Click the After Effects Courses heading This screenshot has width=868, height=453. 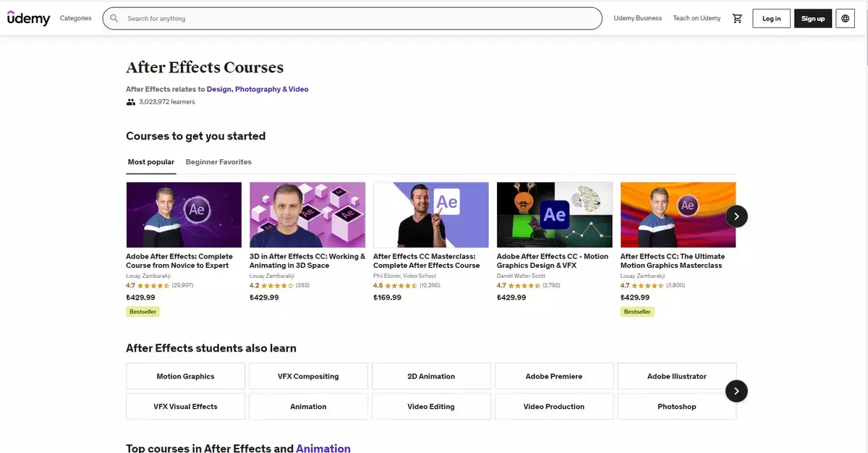pyautogui.click(x=205, y=67)
